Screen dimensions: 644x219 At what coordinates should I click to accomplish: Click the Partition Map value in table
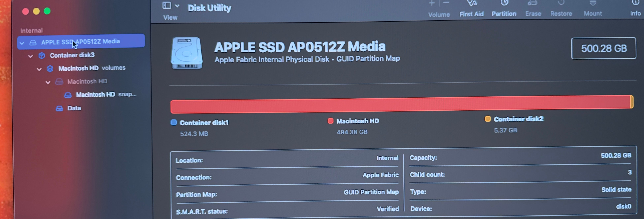click(371, 192)
